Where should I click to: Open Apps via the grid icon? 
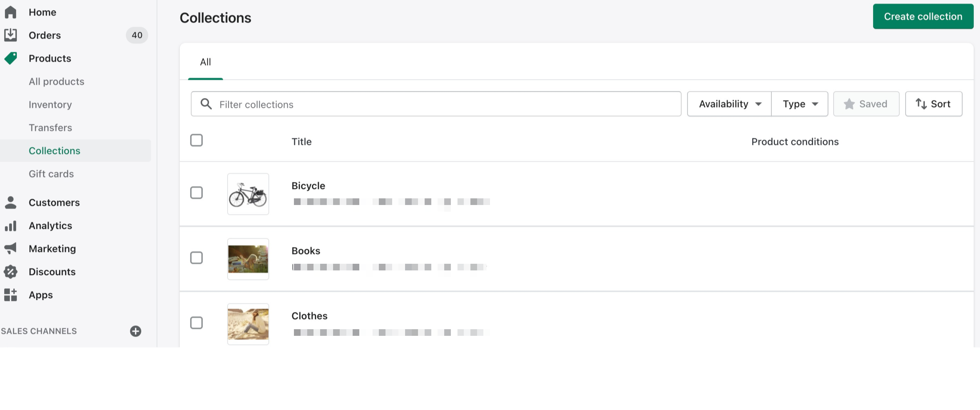click(10, 295)
